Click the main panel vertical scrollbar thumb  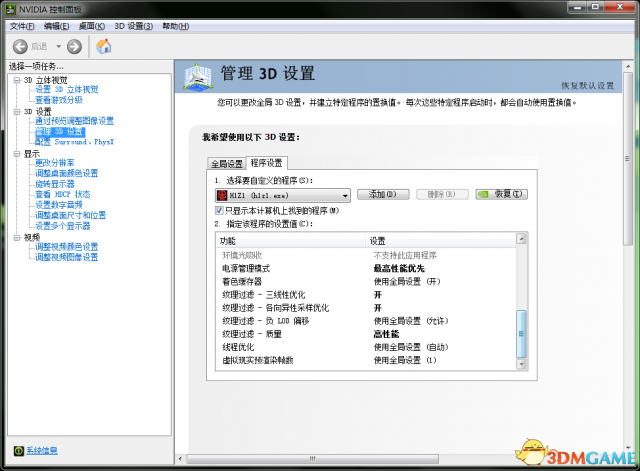click(628, 158)
